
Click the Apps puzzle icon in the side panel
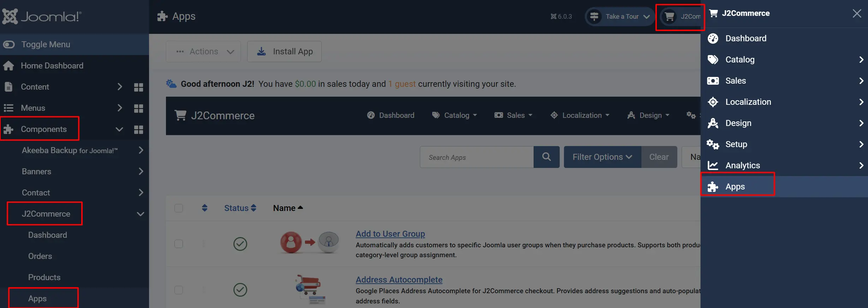(x=713, y=187)
